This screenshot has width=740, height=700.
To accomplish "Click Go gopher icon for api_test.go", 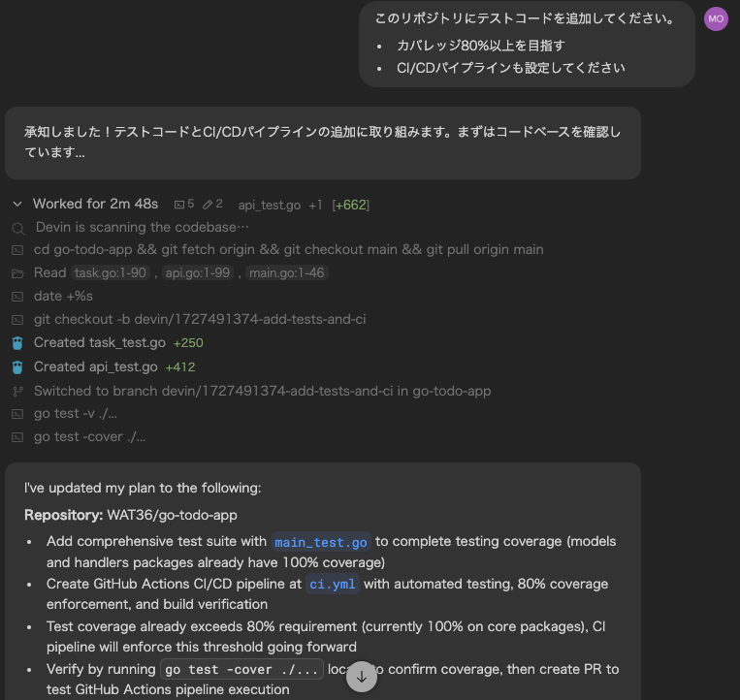I will (x=17, y=367).
